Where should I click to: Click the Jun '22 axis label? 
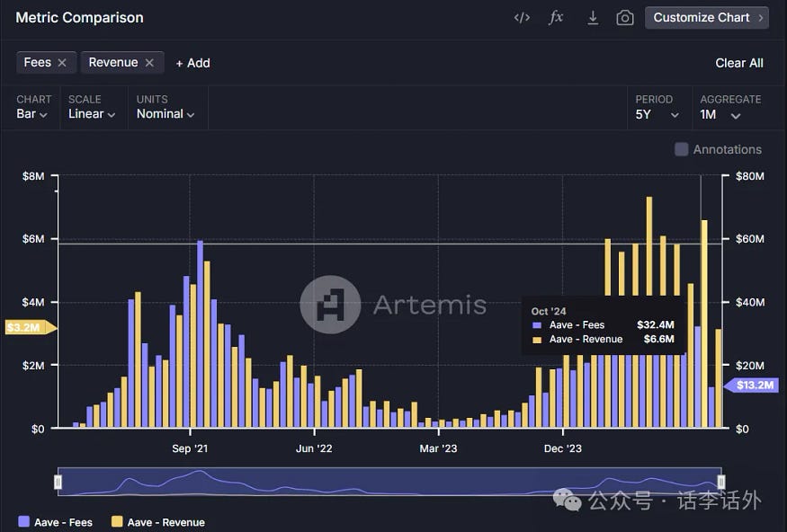point(314,448)
